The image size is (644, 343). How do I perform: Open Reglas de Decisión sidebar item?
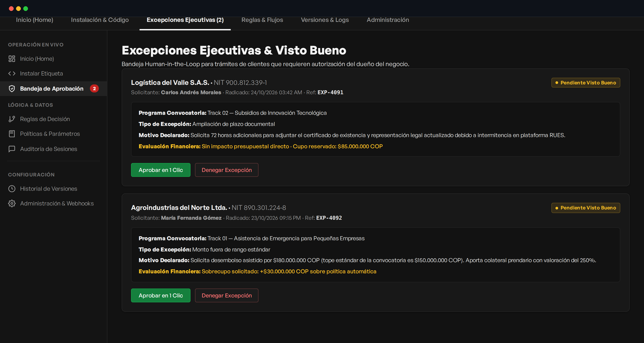coord(54,119)
